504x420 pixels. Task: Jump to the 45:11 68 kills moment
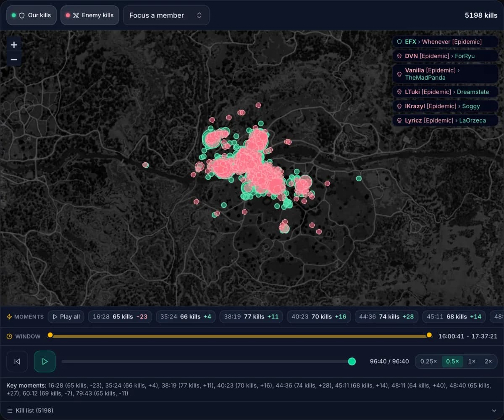tap(454, 317)
